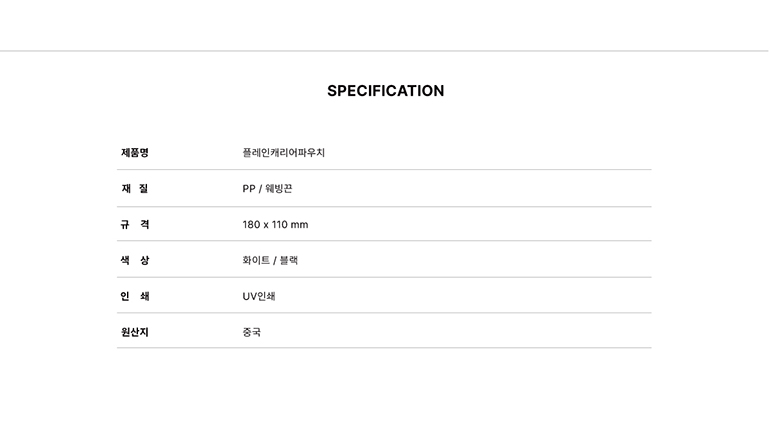Click the 블랙 color text
Viewport: 770px width, 425px height.
pyautogui.click(x=288, y=261)
